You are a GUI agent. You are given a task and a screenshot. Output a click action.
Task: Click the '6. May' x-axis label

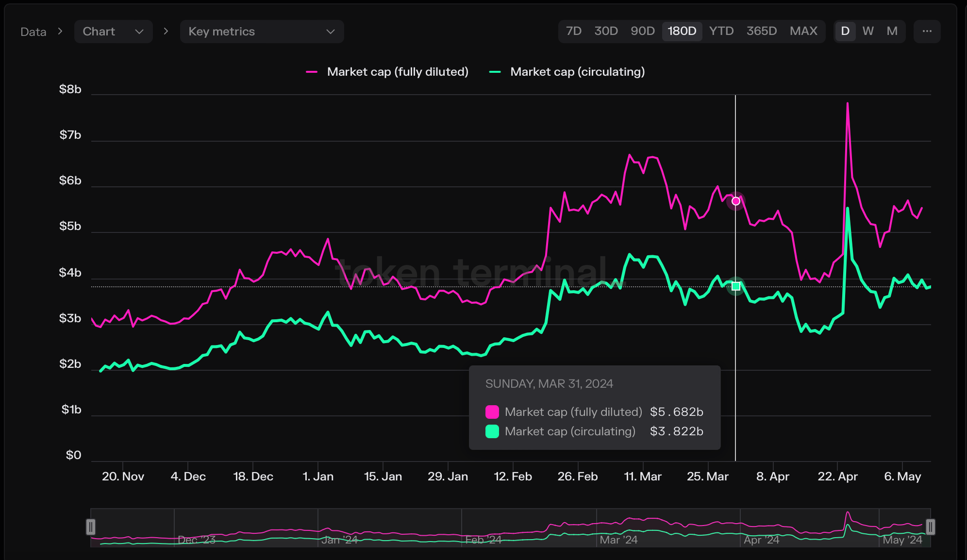(x=902, y=477)
